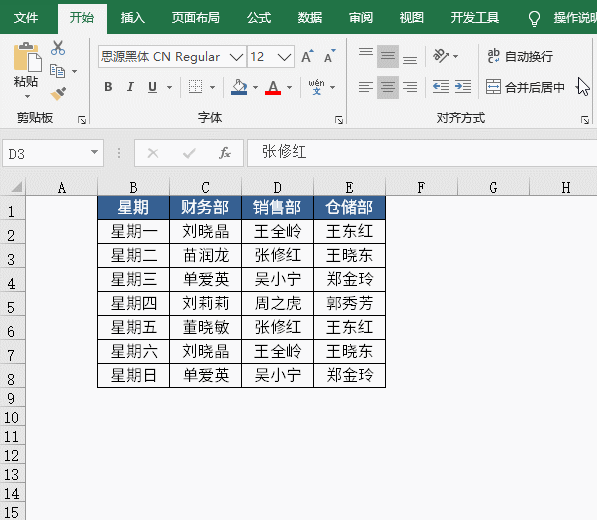Image resolution: width=597 pixels, height=520 pixels.
Task: Open font size dropdown
Action: [x=284, y=57]
